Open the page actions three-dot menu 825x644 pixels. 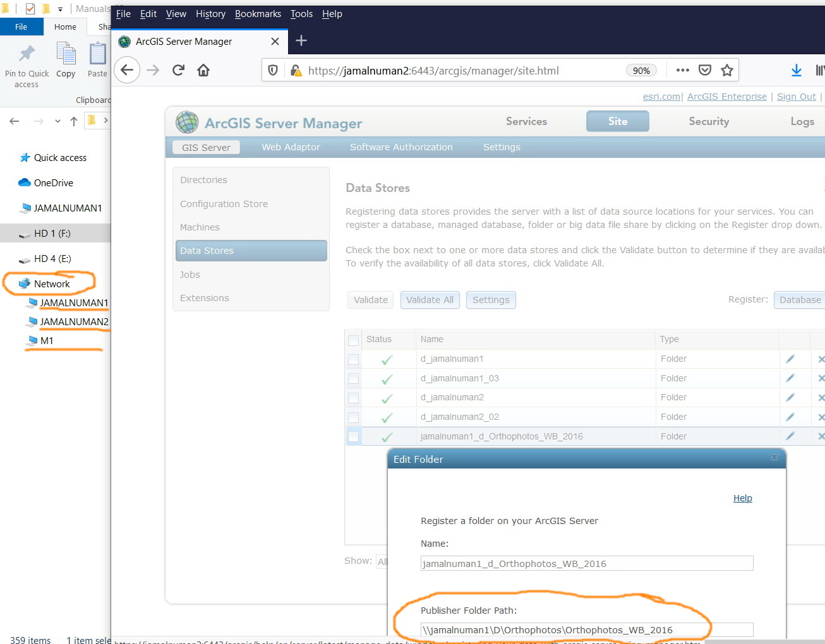(682, 70)
